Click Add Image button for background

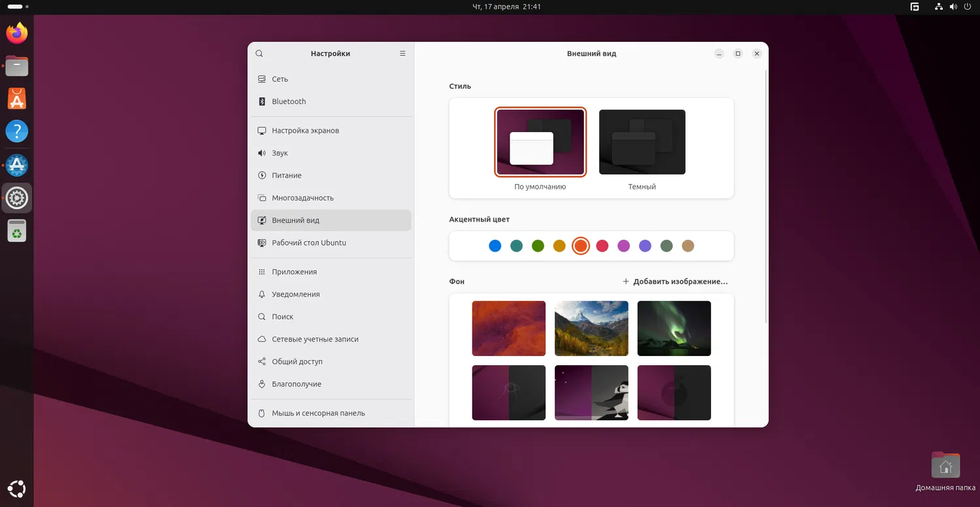[675, 282]
